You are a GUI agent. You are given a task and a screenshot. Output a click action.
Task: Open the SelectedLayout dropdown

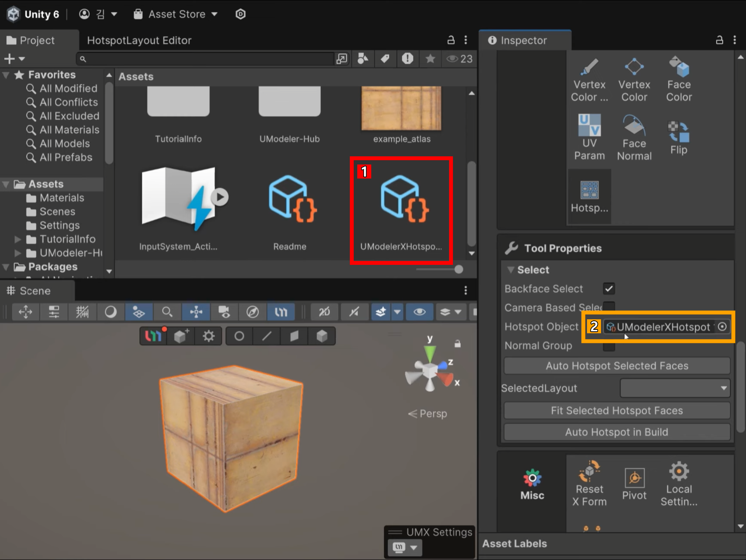pyautogui.click(x=675, y=388)
